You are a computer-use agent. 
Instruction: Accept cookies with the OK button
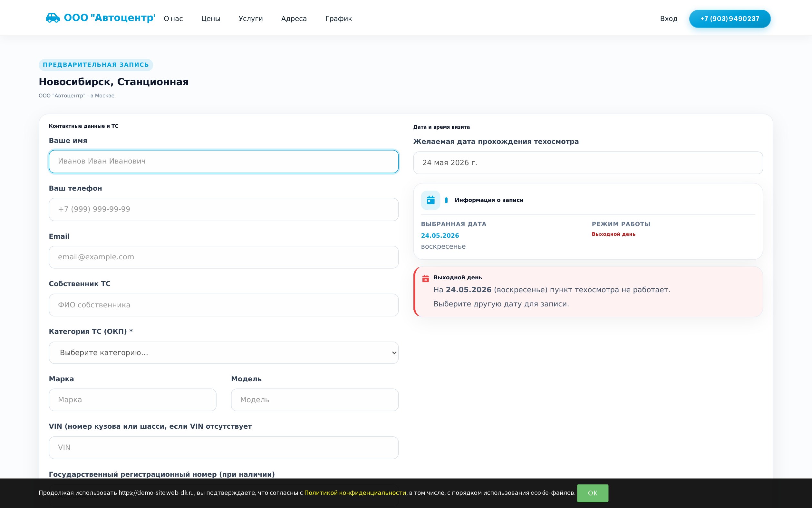pyautogui.click(x=593, y=493)
